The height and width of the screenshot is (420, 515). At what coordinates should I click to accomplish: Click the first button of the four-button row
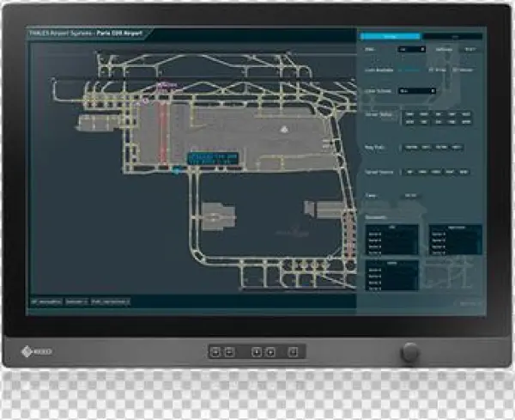(411, 147)
